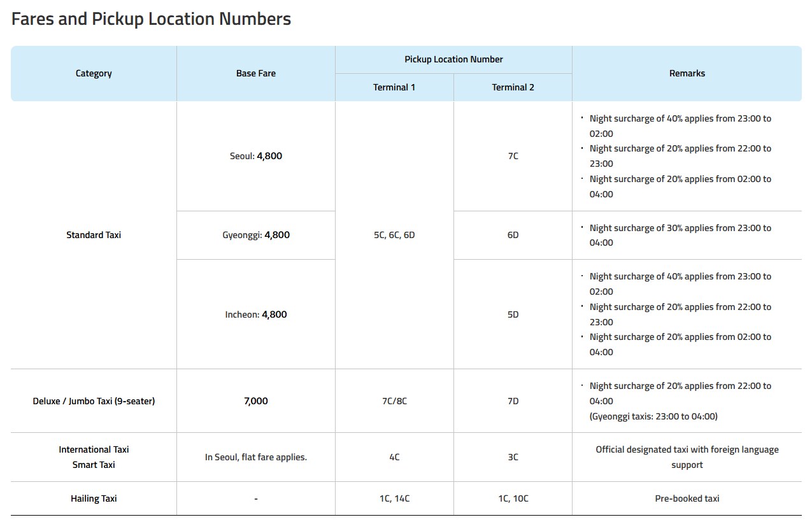Click the Terminal 1 sub-header
The height and width of the screenshot is (522, 812).
tap(394, 87)
